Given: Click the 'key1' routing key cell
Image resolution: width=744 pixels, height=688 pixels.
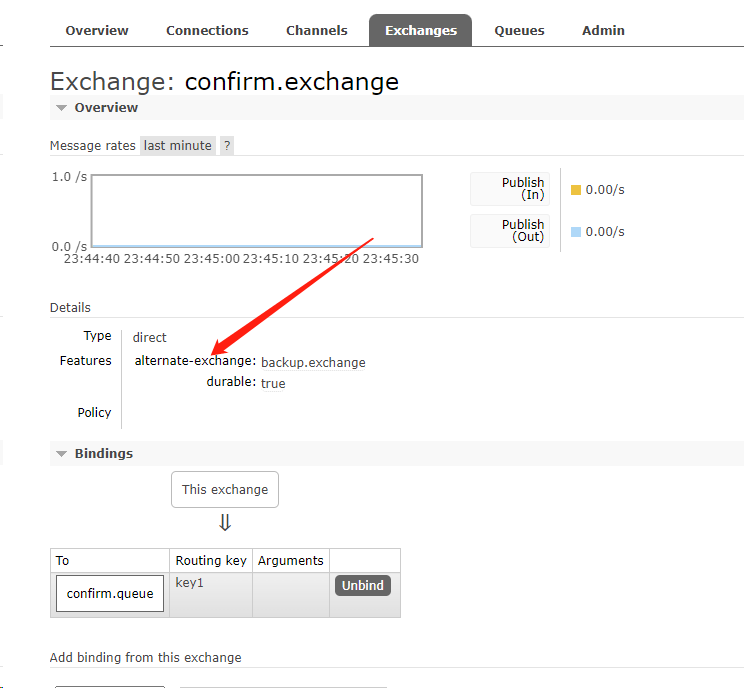Looking at the screenshot, I should coord(211,595).
